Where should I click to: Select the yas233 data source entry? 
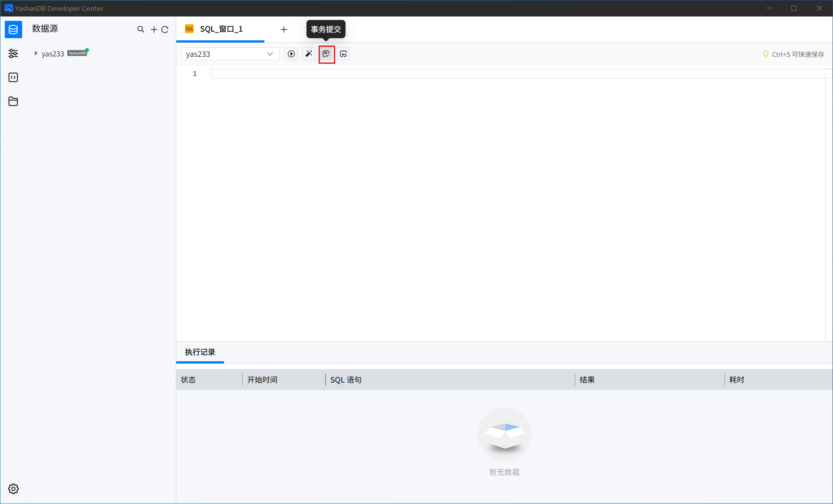(53, 54)
